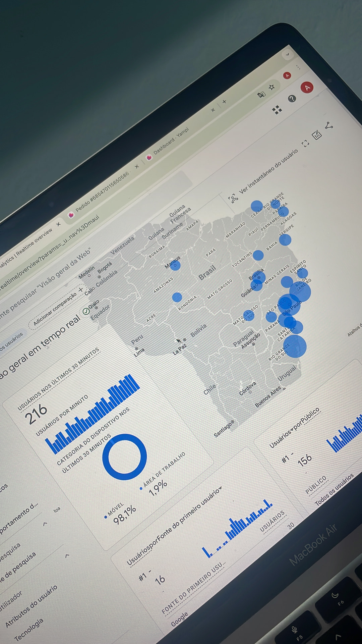Expand the Chrome tab search chevron
Viewport: 362px width, 644px height.
(x=287, y=54)
